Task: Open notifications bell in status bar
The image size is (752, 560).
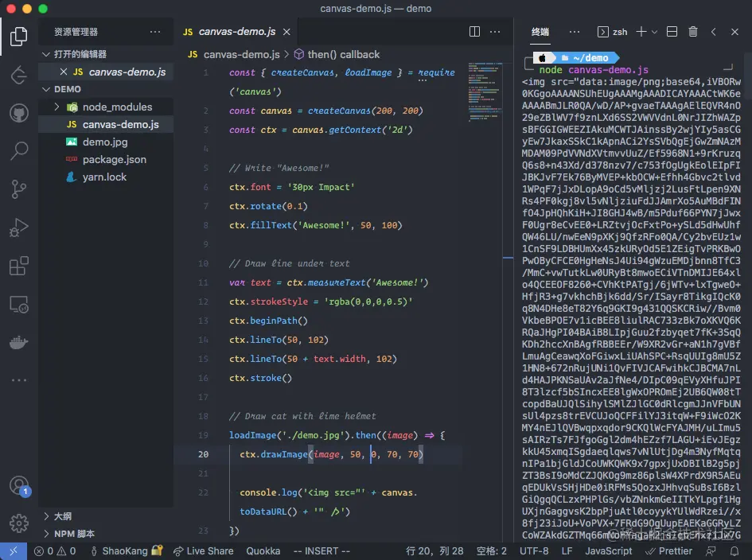Action: [x=734, y=551]
